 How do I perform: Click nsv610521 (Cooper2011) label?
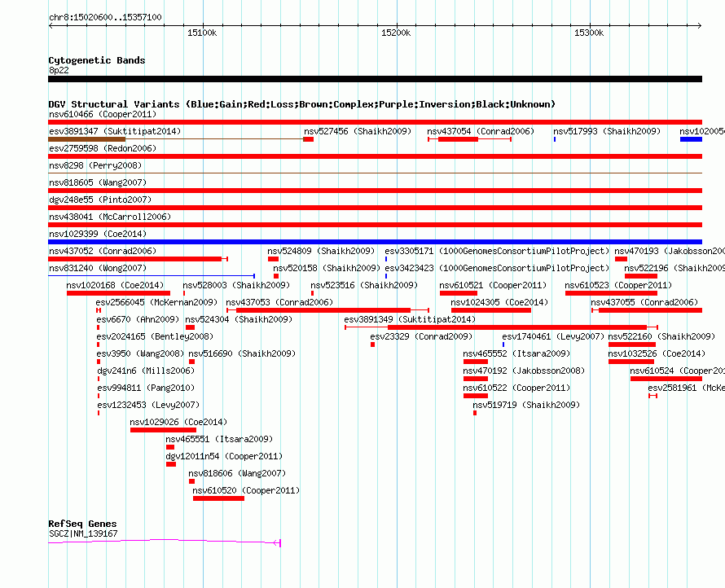(493, 285)
